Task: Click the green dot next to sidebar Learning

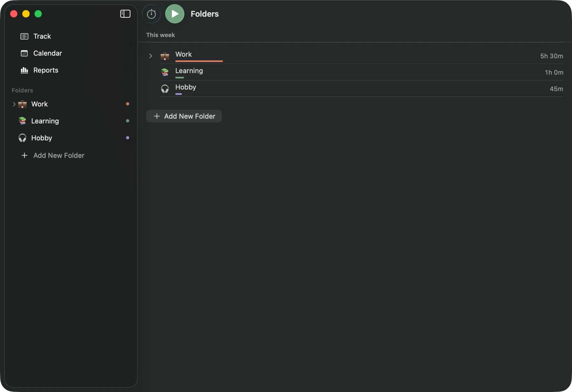Action: 127,121
